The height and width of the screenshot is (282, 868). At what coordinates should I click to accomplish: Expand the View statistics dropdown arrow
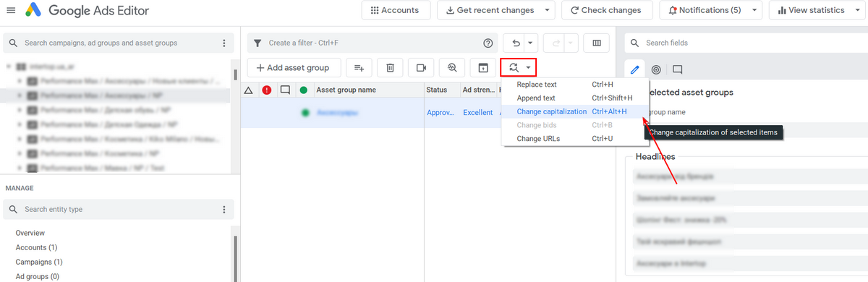[x=858, y=10]
